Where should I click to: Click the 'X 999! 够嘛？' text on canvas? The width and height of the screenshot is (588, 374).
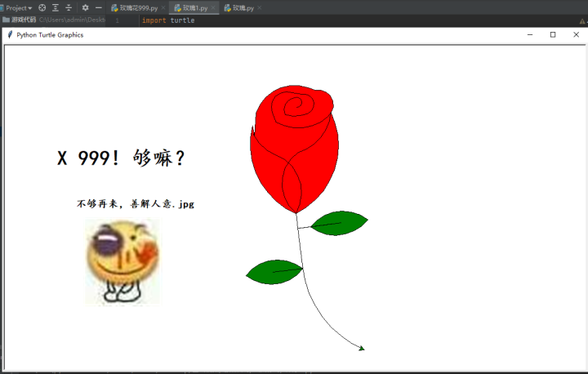tap(121, 158)
